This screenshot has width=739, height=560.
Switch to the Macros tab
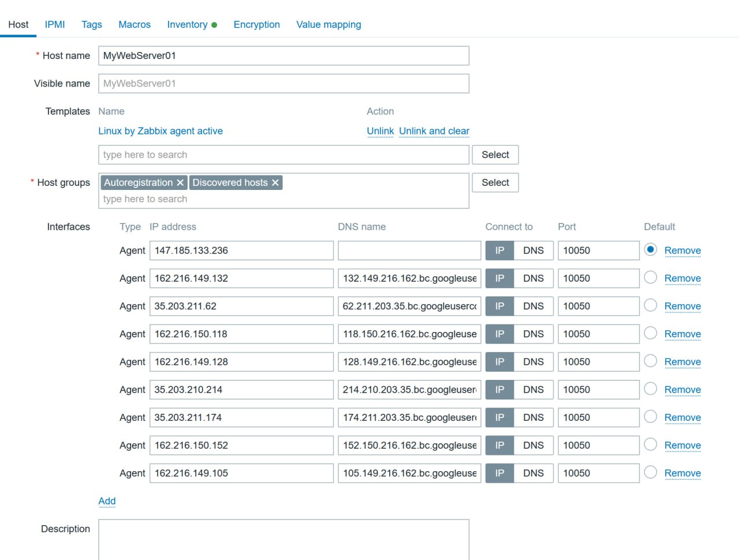click(x=135, y=24)
